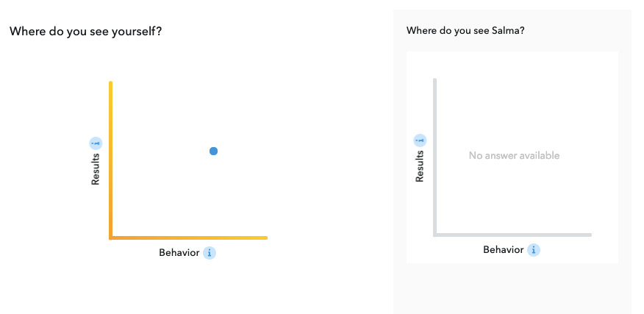Screen dimensions: 644x314
Task: Click right end of yellow Behavior axis
Action: [x=265, y=238]
